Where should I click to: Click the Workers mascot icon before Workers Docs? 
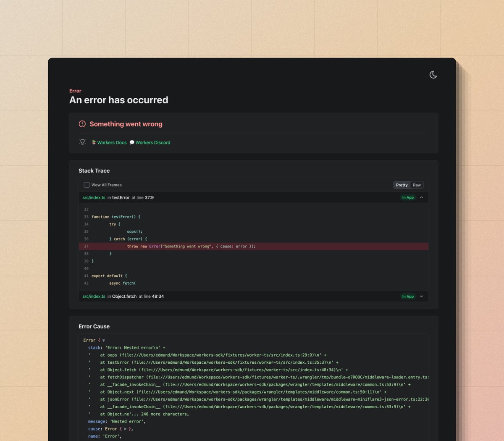pyautogui.click(x=94, y=142)
